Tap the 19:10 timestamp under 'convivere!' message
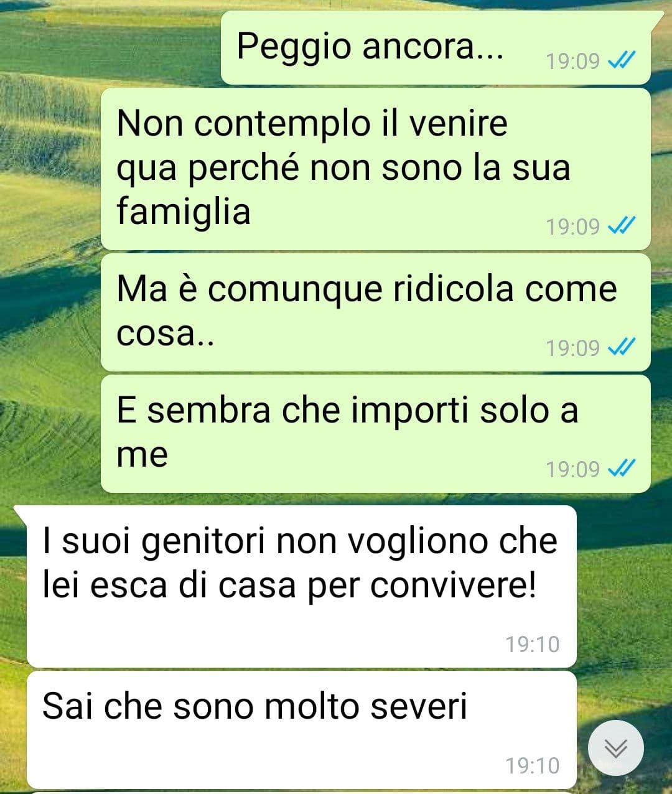Image resolution: width=672 pixels, height=794 pixels. [x=533, y=644]
